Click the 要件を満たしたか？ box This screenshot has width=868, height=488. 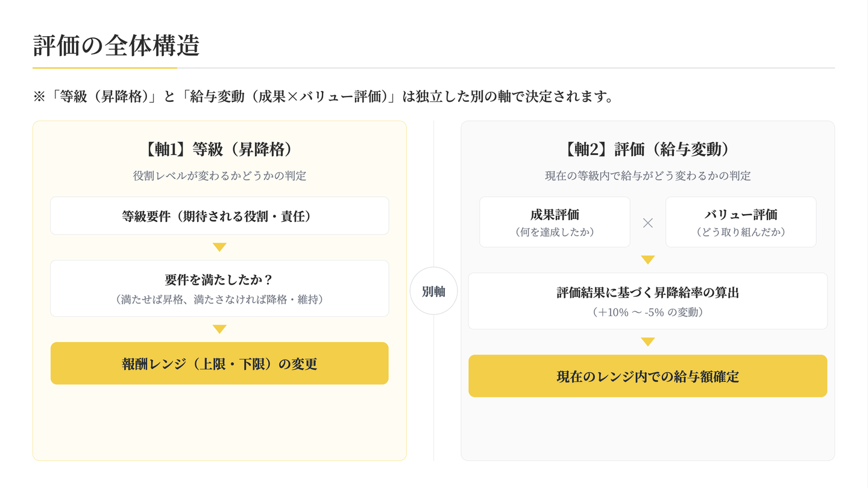tap(219, 288)
